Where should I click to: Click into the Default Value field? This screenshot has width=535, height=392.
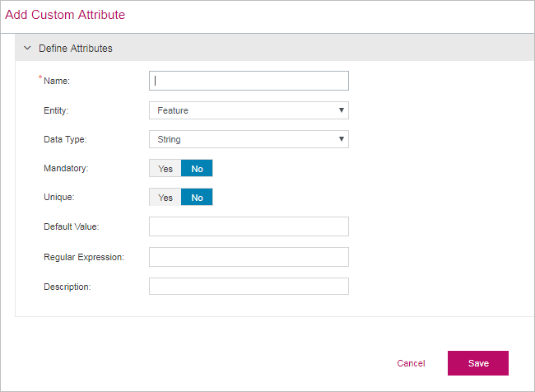(249, 226)
